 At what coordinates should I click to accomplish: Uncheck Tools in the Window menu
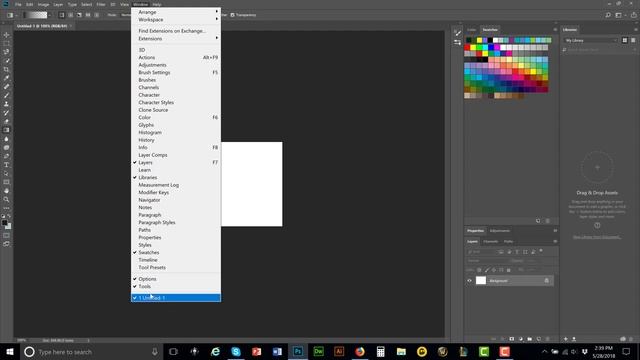point(176,287)
